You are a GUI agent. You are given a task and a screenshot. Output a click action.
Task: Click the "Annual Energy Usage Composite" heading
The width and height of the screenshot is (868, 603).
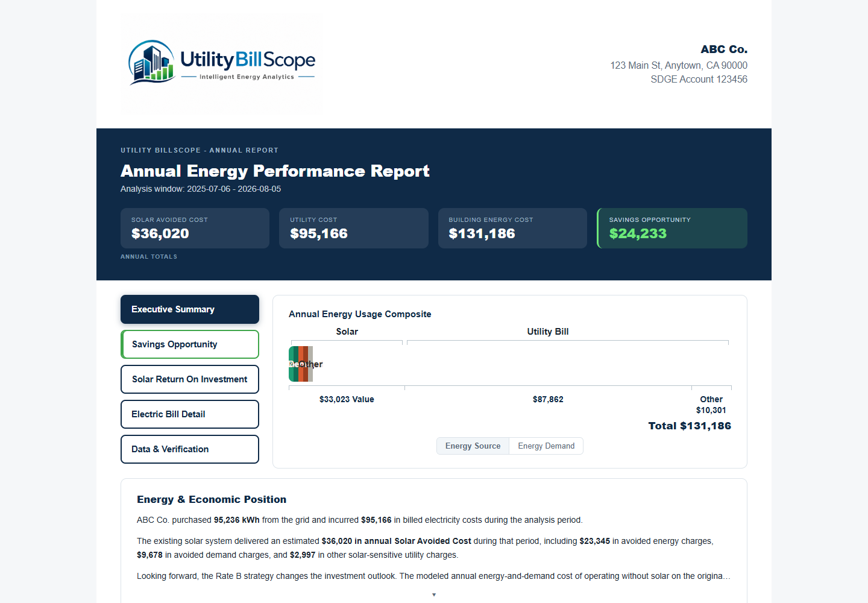pyautogui.click(x=360, y=314)
